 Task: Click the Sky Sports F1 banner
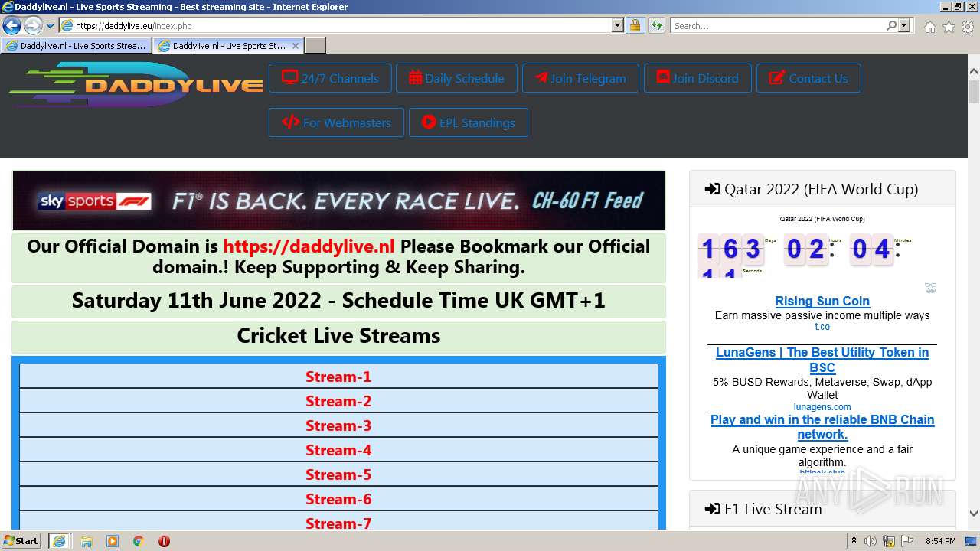click(x=338, y=201)
